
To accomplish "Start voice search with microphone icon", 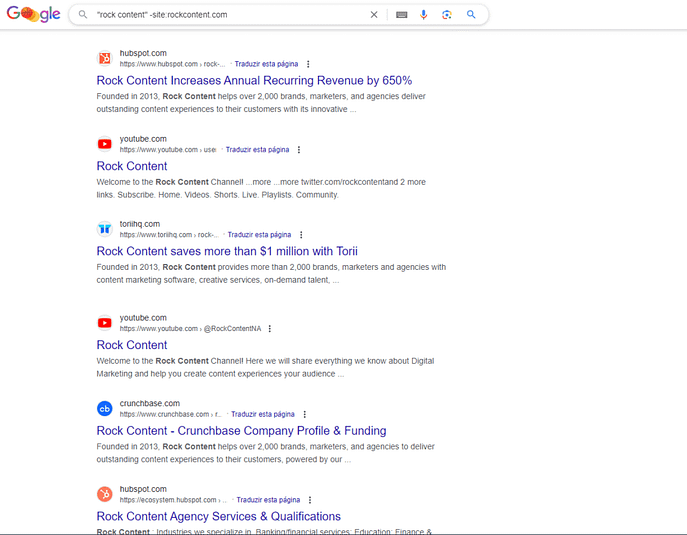I will point(424,15).
